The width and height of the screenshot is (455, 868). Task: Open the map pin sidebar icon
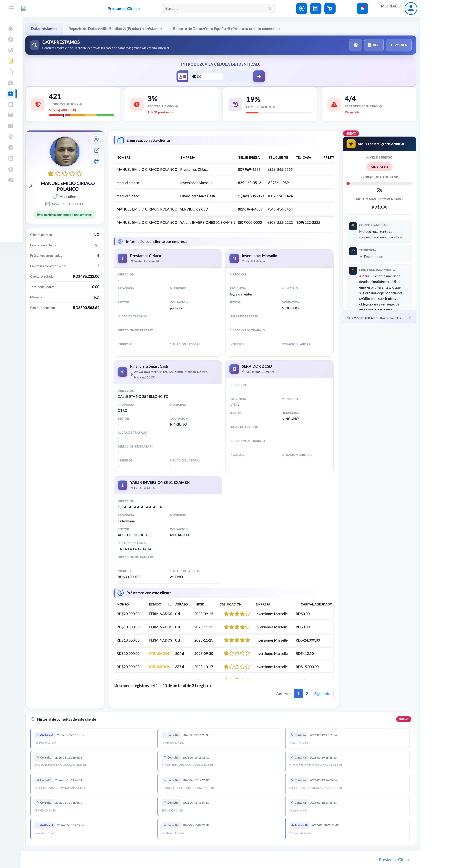[x=11, y=137]
